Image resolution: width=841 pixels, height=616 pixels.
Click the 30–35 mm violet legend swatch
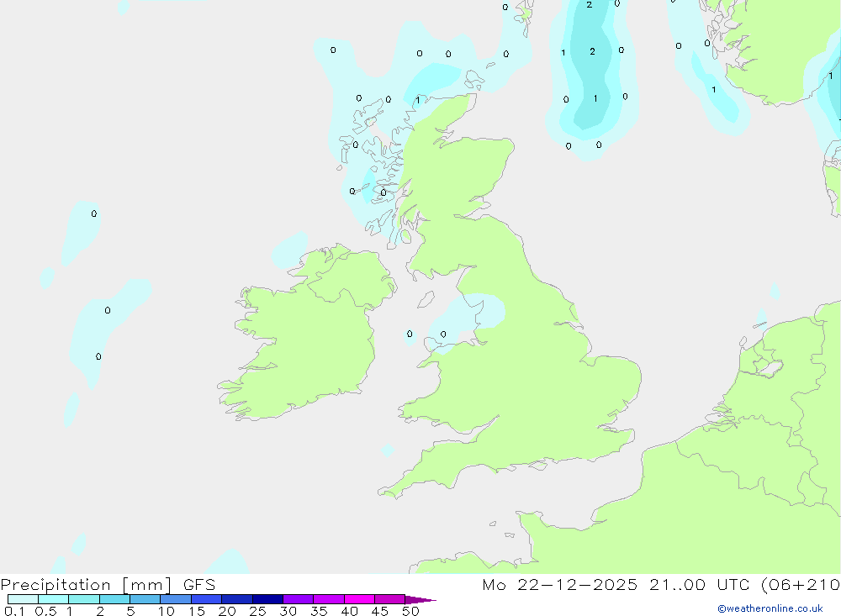coord(299,599)
